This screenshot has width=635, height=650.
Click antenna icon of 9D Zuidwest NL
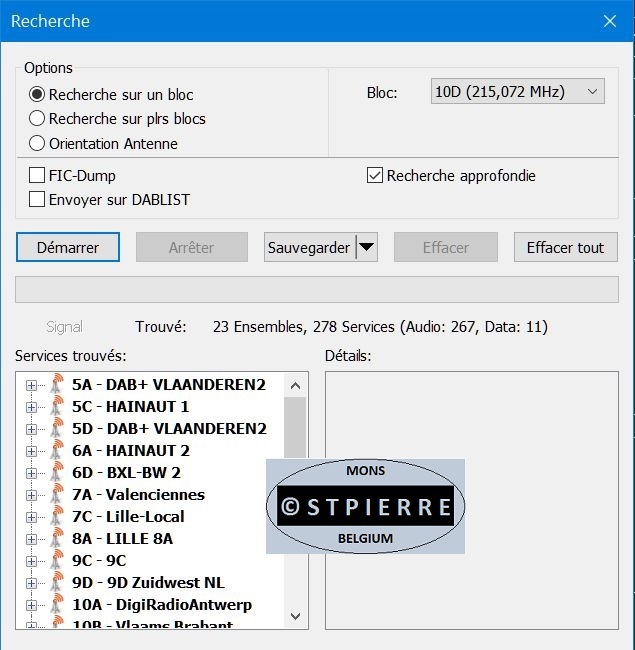click(57, 581)
